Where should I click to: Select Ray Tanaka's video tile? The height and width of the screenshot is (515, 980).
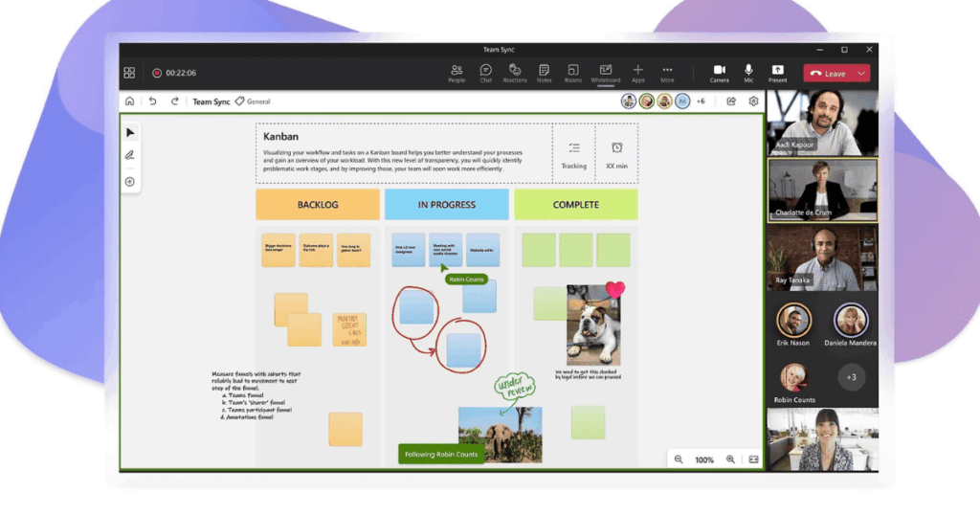pyautogui.click(x=822, y=258)
